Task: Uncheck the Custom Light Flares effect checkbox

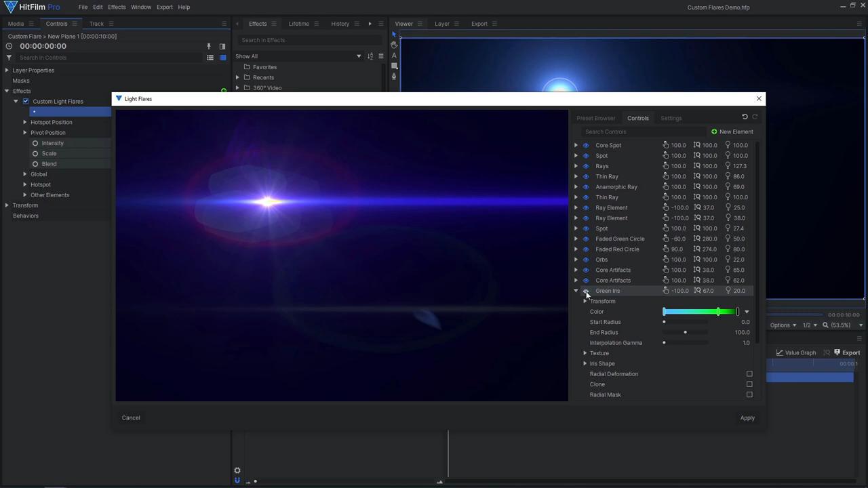Action: tap(26, 102)
